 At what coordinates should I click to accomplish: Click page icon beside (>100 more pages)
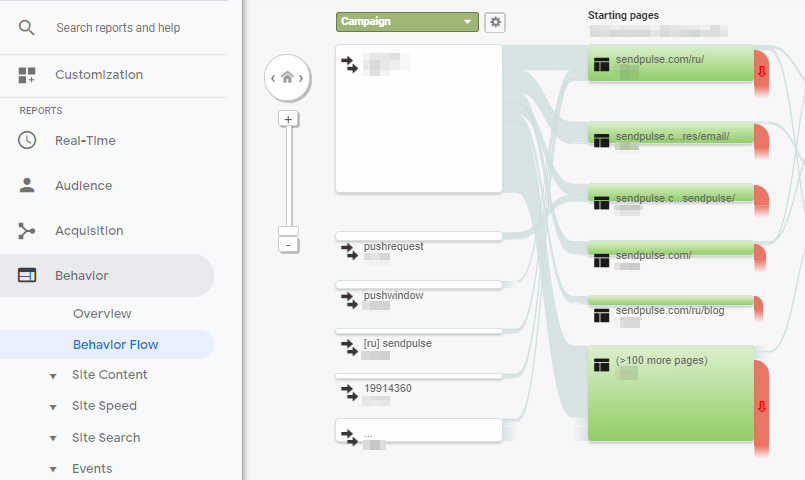pyautogui.click(x=601, y=365)
